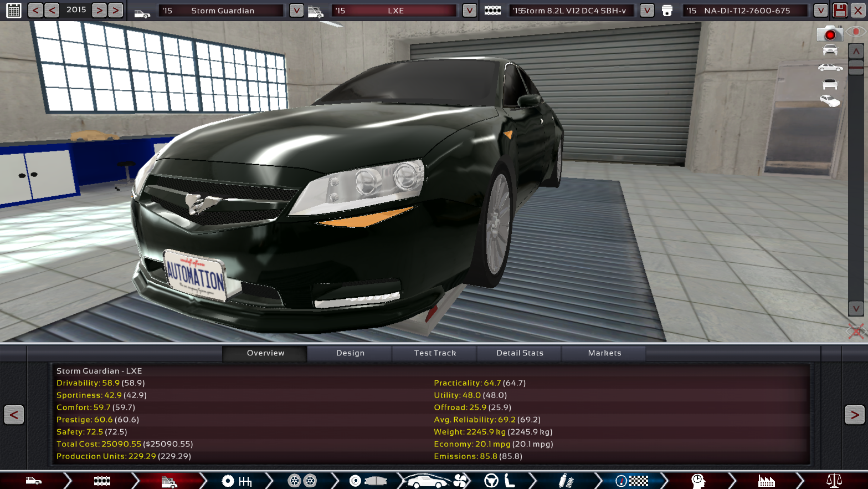Image resolution: width=868 pixels, height=489 pixels.
Task: Switch to the front view car icon
Action: [830, 50]
